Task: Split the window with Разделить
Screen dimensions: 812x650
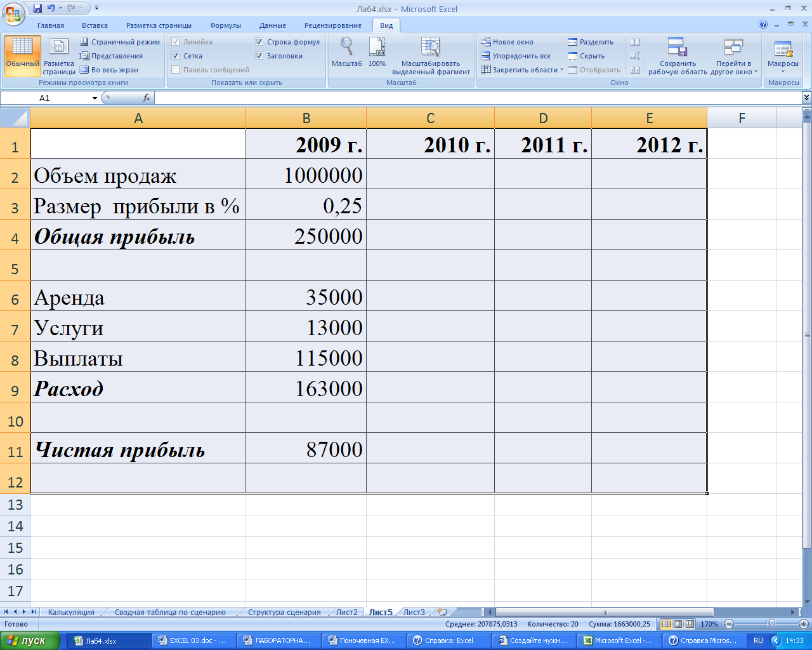Action: 591,42
